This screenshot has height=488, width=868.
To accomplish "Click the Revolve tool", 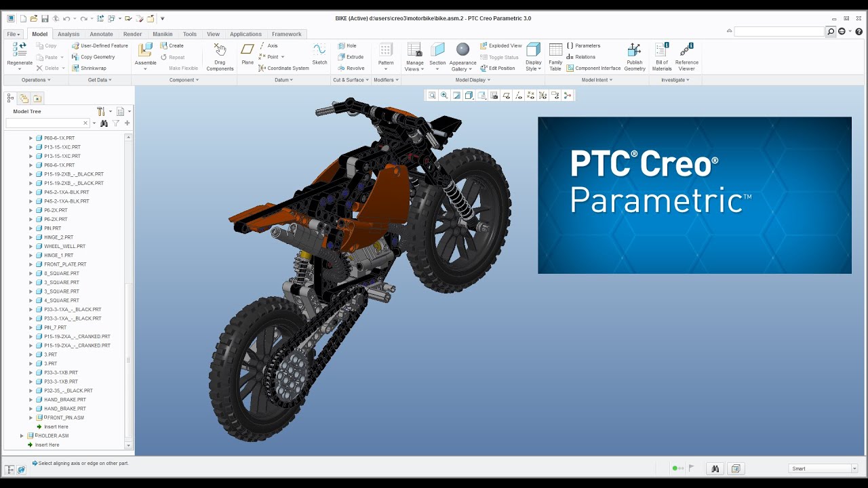I will pos(351,68).
